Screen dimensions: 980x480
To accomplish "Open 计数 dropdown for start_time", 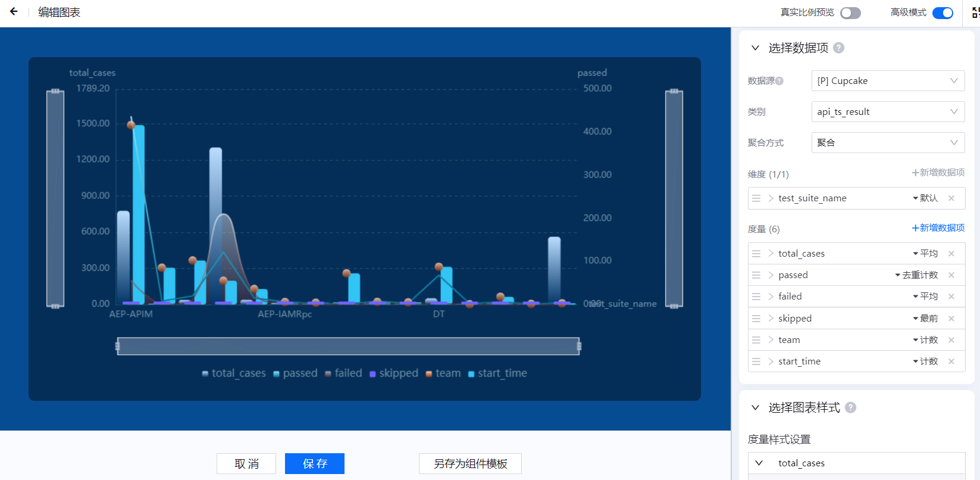I will coord(925,361).
